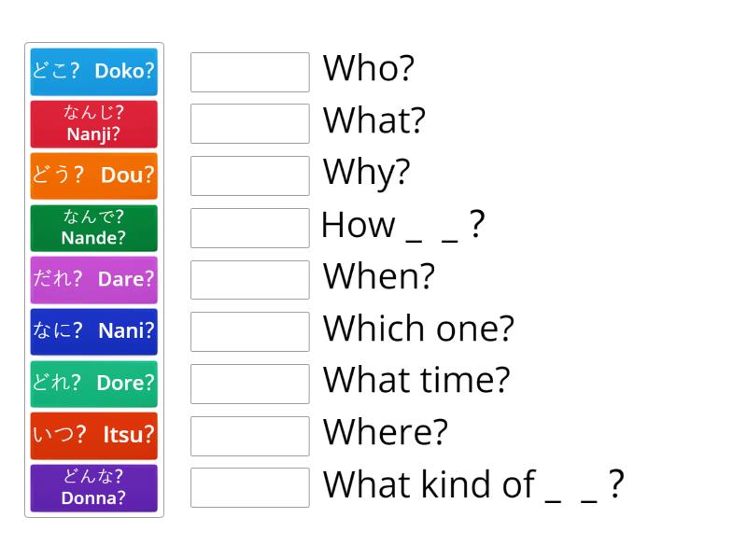The width and height of the screenshot is (747, 560).
Task: Choose the blank box next to Why?
Action: click(x=249, y=175)
